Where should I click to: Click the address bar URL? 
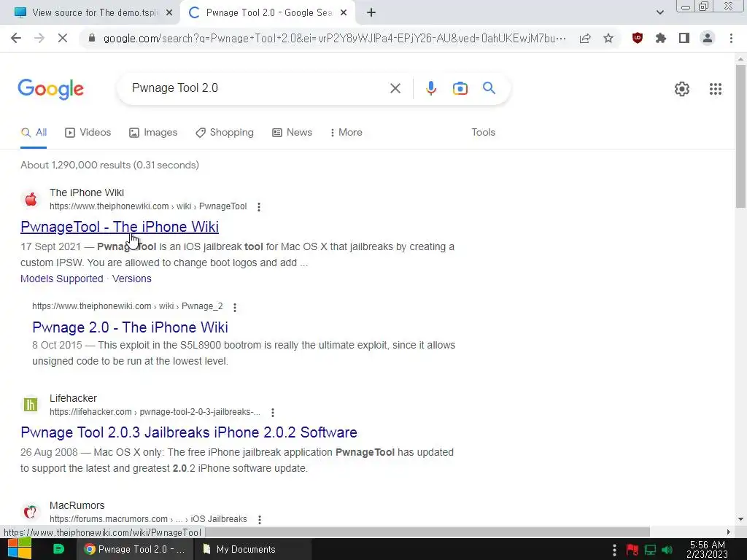click(x=334, y=38)
